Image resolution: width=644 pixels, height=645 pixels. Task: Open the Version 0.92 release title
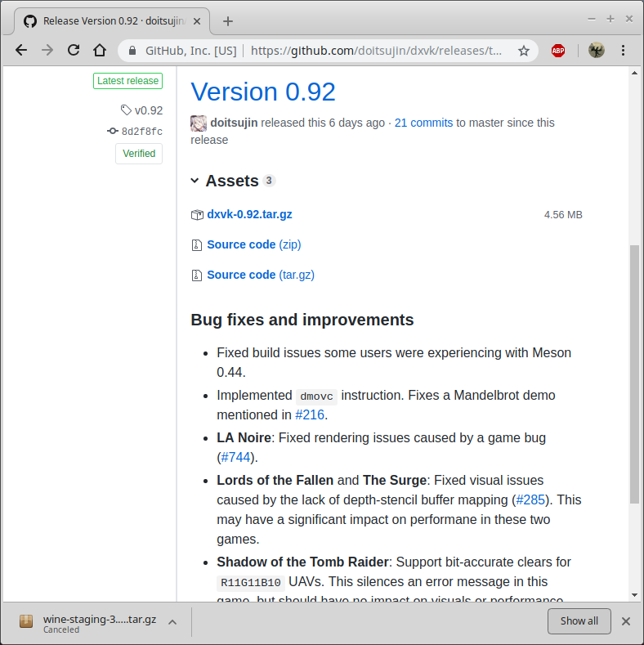tap(263, 92)
